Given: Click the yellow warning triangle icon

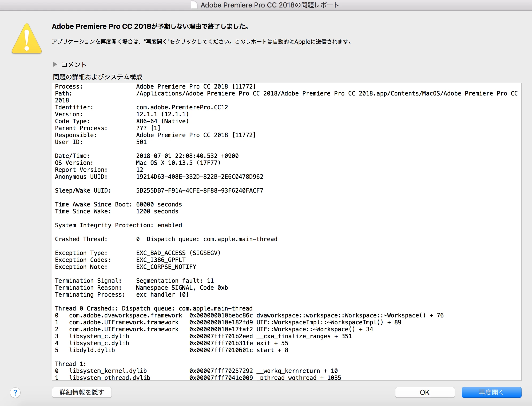Looking at the screenshot, I should 27,39.
